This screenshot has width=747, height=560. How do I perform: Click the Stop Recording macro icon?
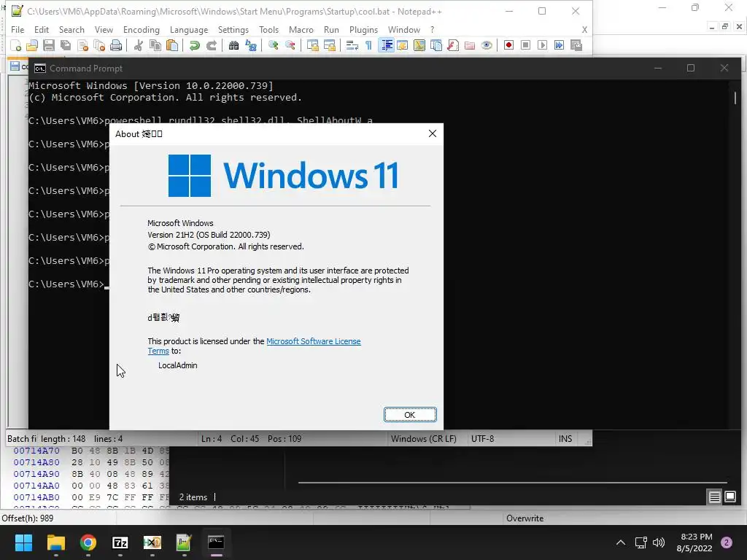pyautogui.click(x=525, y=45)
